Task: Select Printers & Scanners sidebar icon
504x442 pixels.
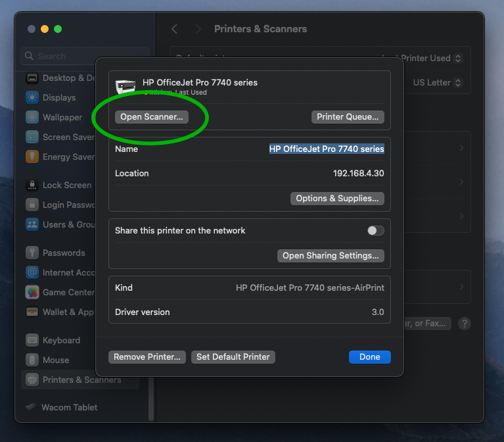Action: 32,380
